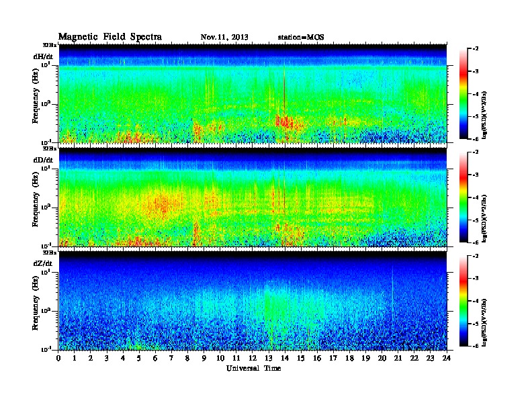532x411 pixels.
Task: Click the 'station=MOS' label
Action: tap(301, 37)
